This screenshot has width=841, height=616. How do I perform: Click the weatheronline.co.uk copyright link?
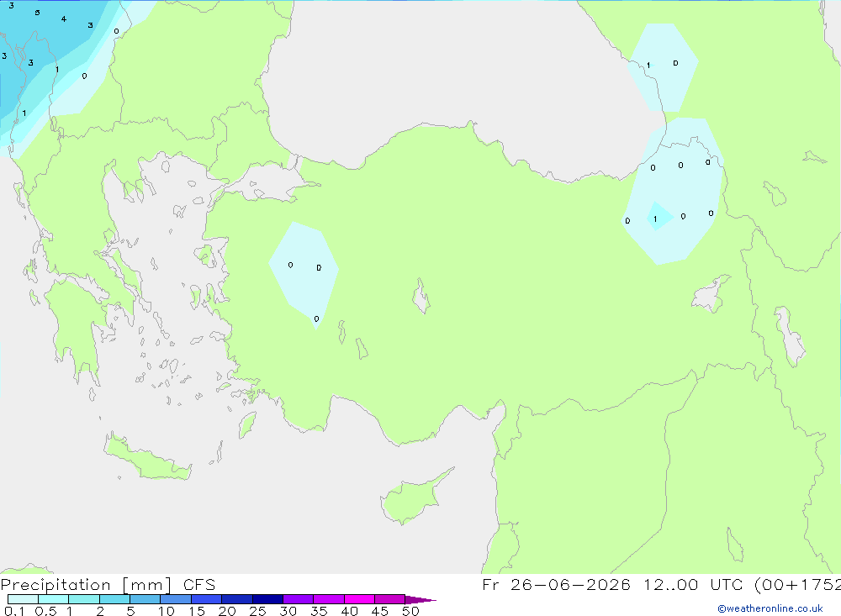click(x=770, y=608)
